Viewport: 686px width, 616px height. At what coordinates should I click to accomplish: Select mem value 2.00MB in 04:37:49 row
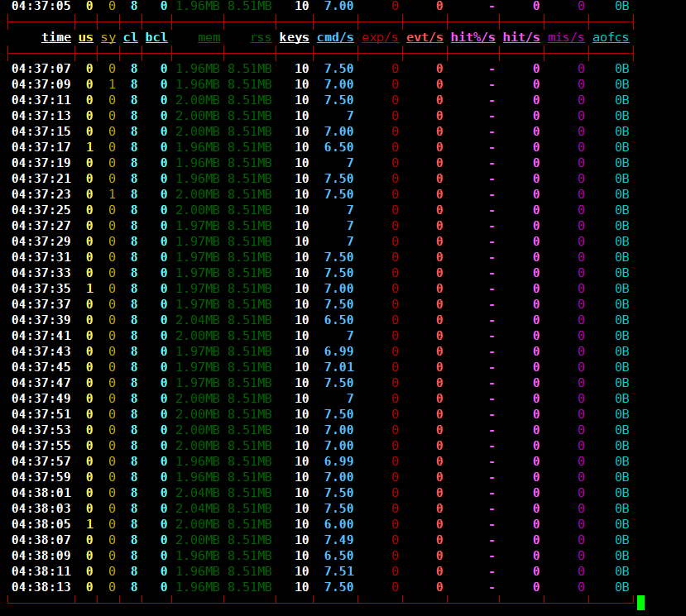(x=198, y=399)
